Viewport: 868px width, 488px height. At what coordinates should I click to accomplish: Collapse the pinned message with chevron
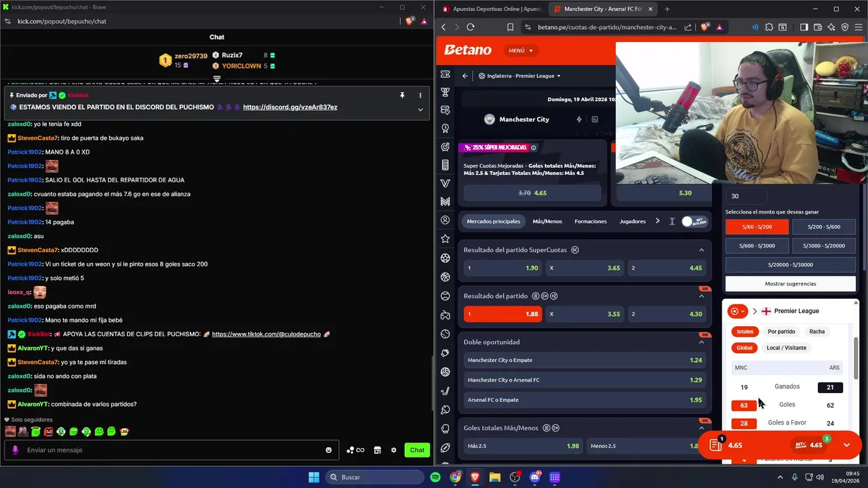(420, 109)
